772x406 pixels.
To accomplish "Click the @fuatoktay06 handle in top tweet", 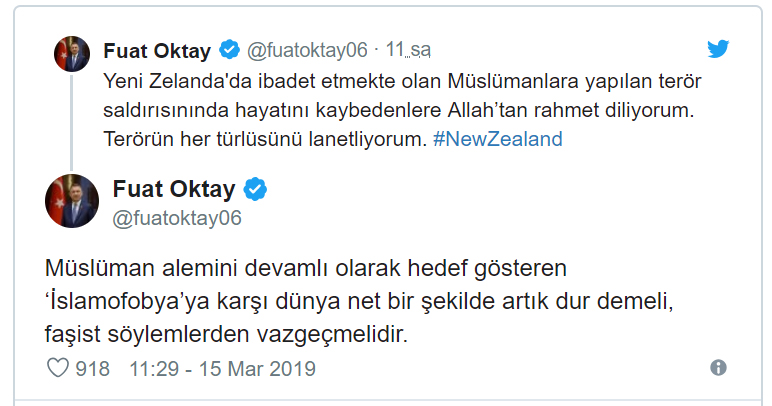I will [x=307, y=49].
